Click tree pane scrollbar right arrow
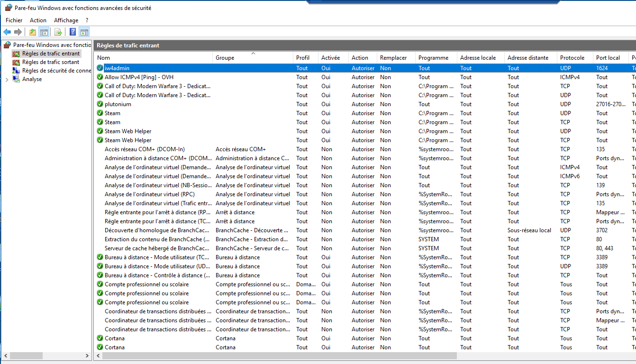The image size is (636, 364). pyautogui.click(x=87, y=355)
